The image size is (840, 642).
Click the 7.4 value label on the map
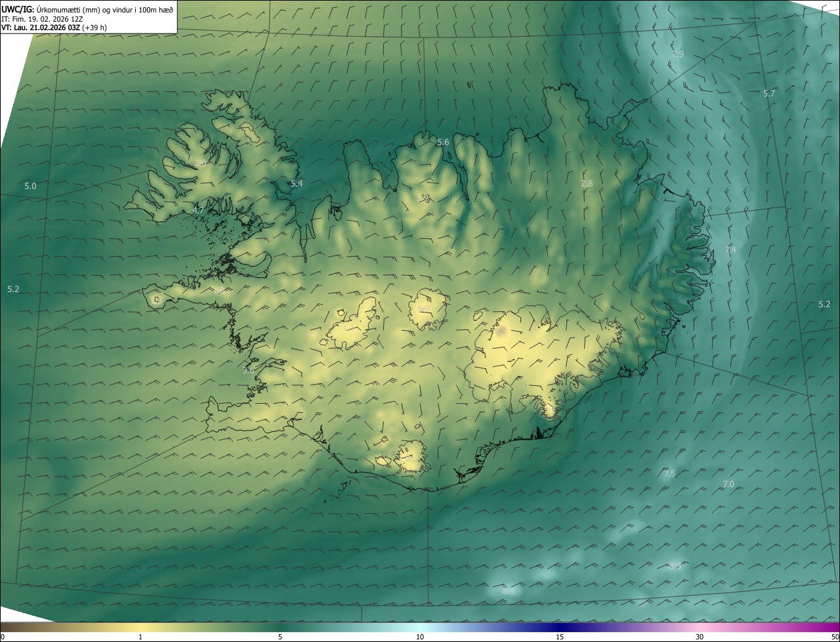[730, 250]
